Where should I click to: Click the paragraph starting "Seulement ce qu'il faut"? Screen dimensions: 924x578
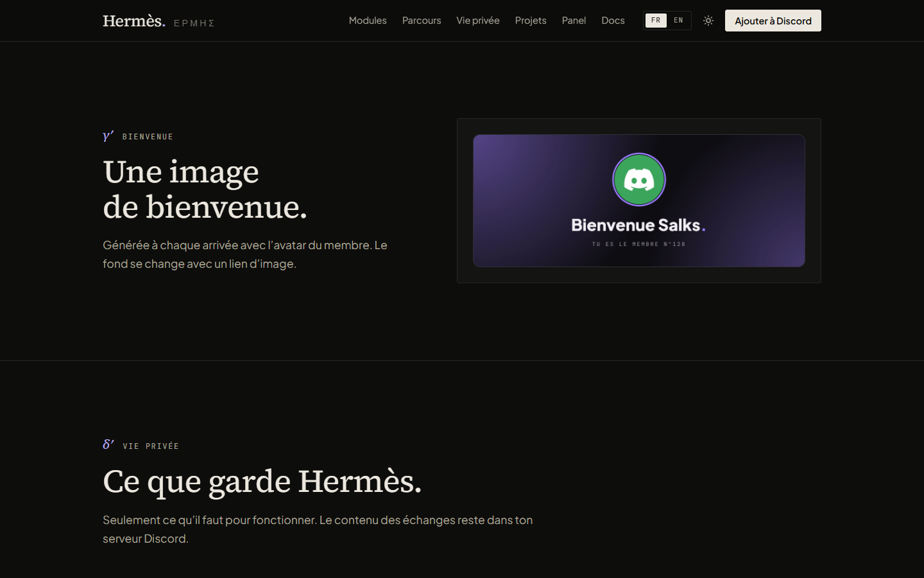318,529
